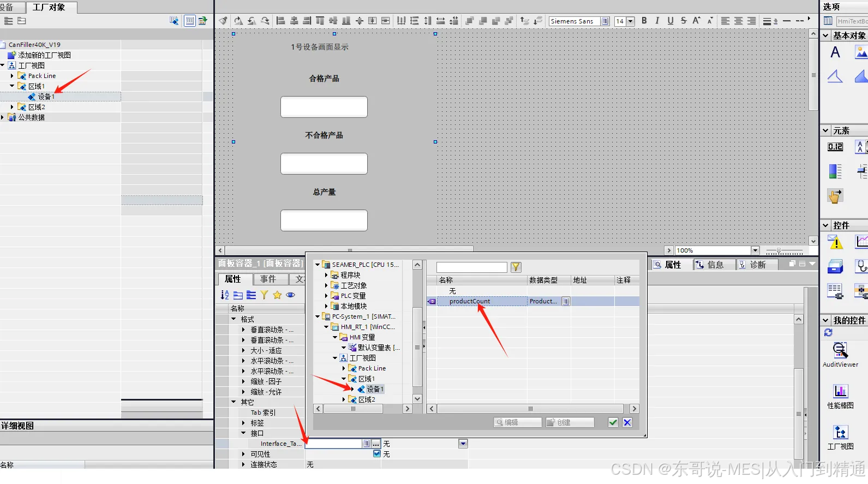Open the font size 14 dropdown

(x=631, y=21)
